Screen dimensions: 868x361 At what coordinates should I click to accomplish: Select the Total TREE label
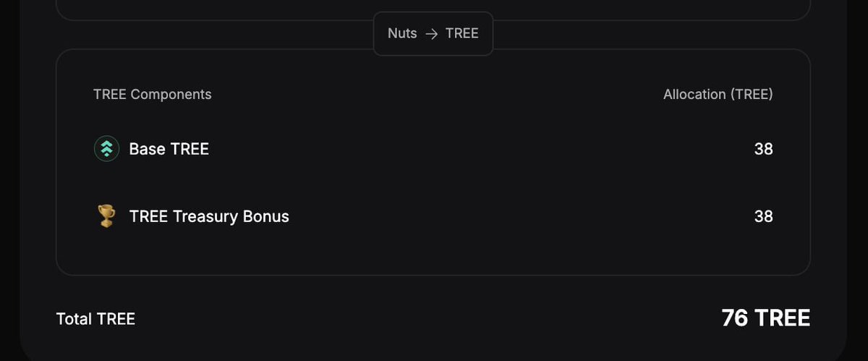(95, 319)
